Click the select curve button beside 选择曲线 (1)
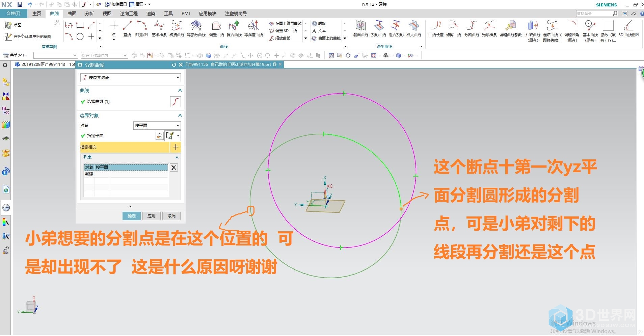 click(176, 102)
